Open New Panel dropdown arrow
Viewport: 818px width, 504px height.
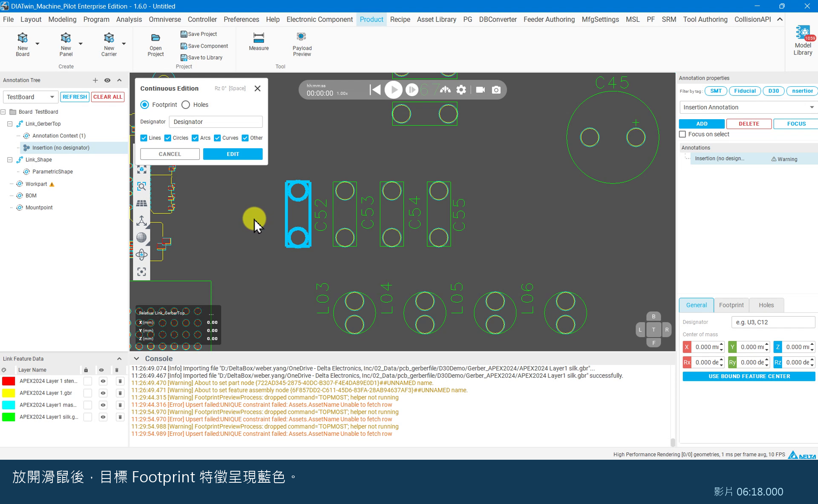[x=81, y=43]
